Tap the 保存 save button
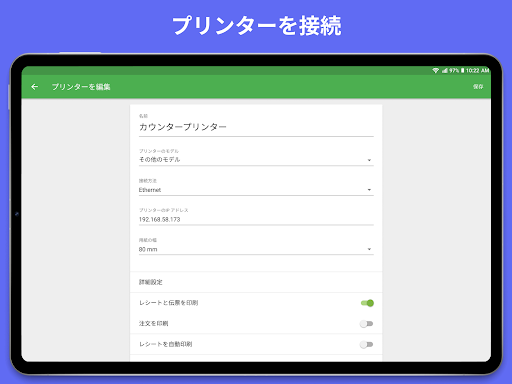 tap(478, 87)
